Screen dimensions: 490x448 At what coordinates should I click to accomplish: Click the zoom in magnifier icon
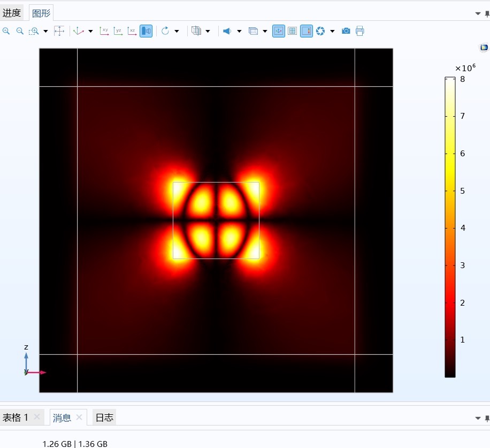pyautogui.click(x=6, y=31)
